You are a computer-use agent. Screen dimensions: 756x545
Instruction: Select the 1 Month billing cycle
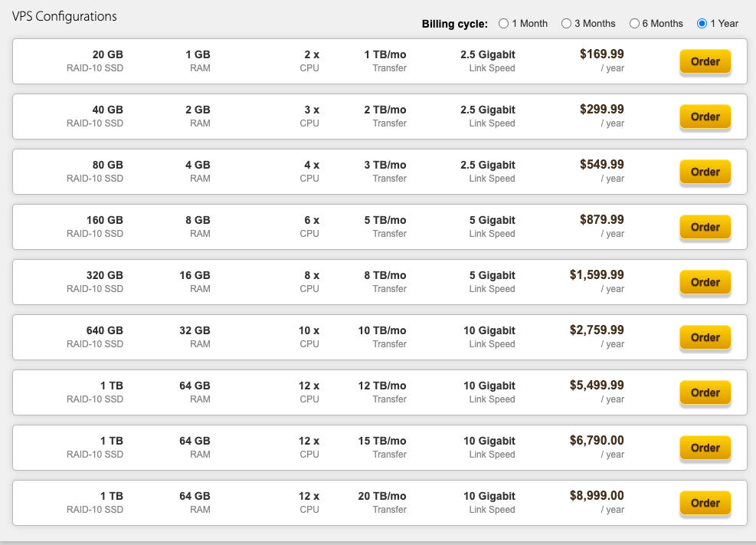[503, 24]
